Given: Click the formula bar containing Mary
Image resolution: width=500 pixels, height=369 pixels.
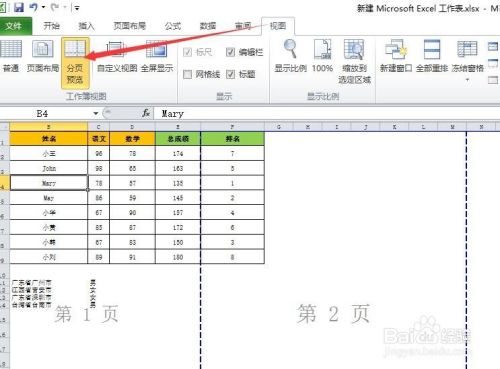Looking at the screenshot, I should pos(327,114).
